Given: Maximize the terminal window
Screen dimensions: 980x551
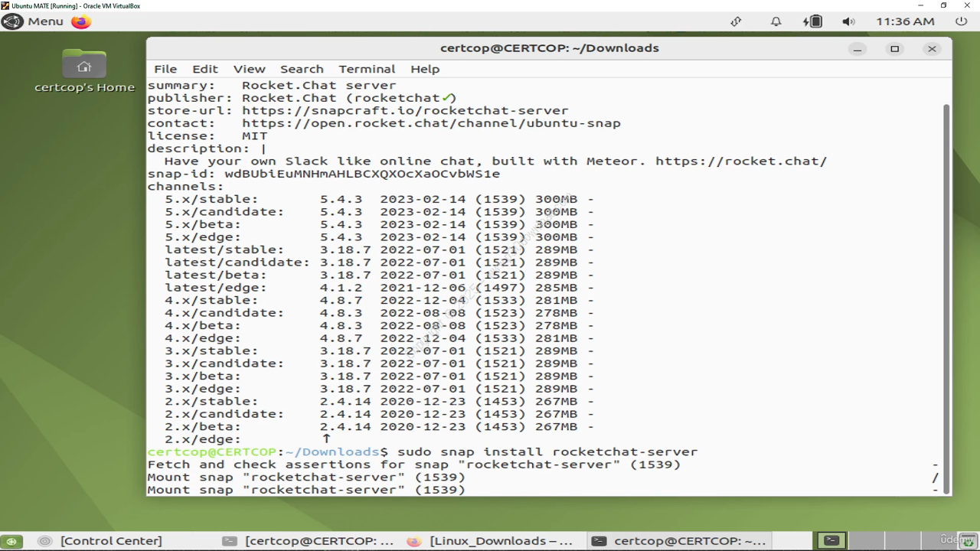Looking at the screenshot, I should click(894, 48).
